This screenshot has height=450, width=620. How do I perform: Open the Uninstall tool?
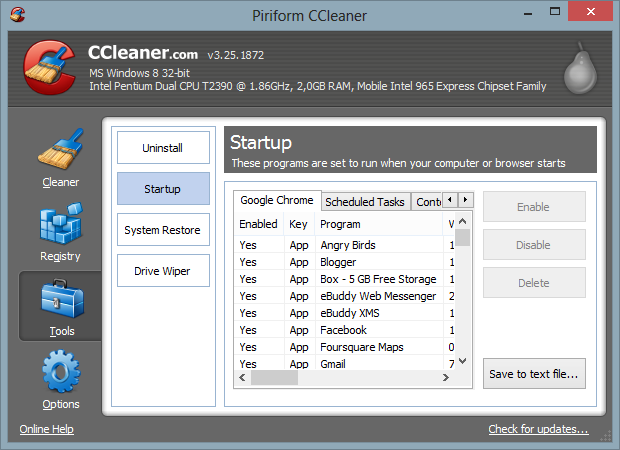pyautogui.click(x=163, y=147)
